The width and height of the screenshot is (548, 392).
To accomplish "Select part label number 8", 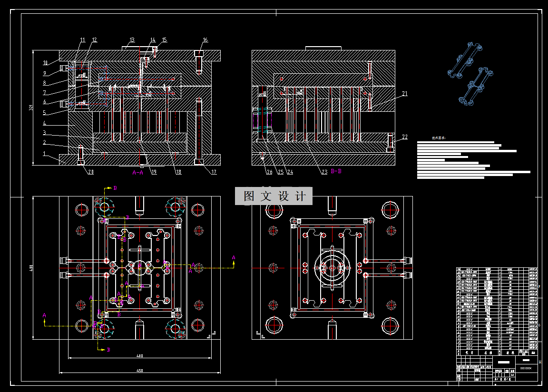I will pos(44,83).
